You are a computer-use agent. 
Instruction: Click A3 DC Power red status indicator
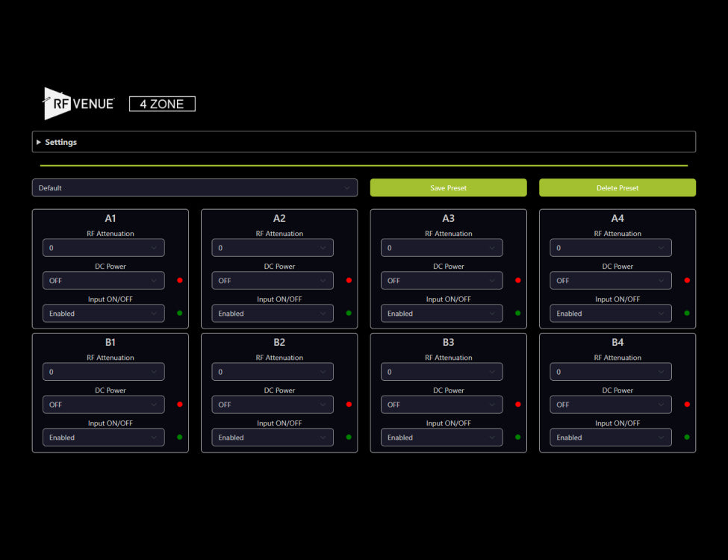pyautogui.click(x=517, y=281)
